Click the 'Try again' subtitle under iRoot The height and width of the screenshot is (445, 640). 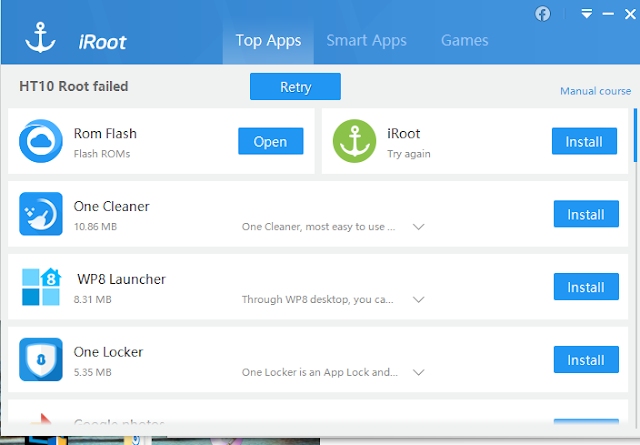pyautogui.click(x=409, y=154)
